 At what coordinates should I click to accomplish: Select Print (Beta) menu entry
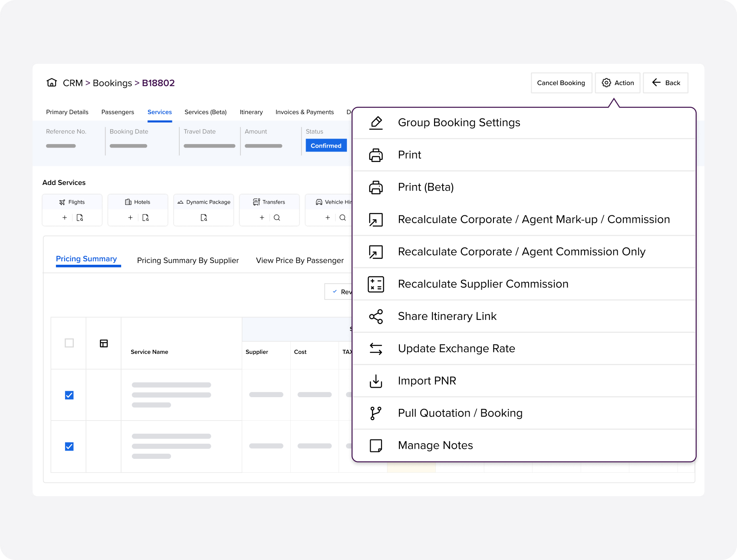click(524, 187)
